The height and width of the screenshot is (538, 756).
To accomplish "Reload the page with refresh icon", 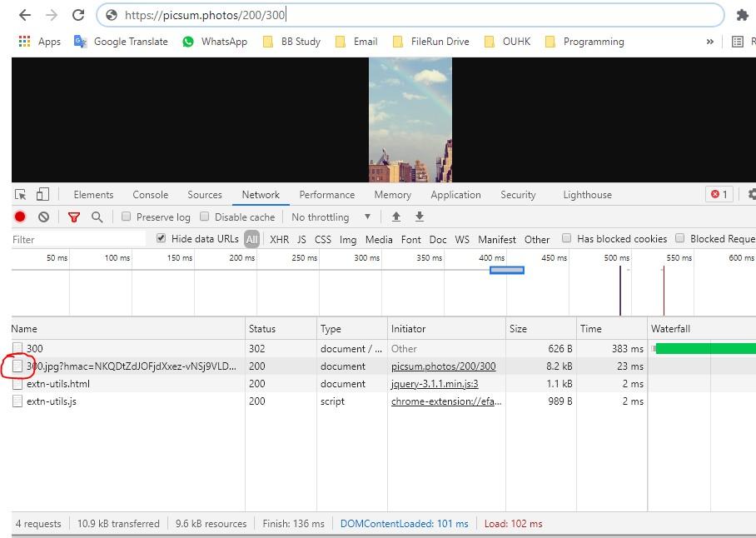I will click(x=78, y=15).
